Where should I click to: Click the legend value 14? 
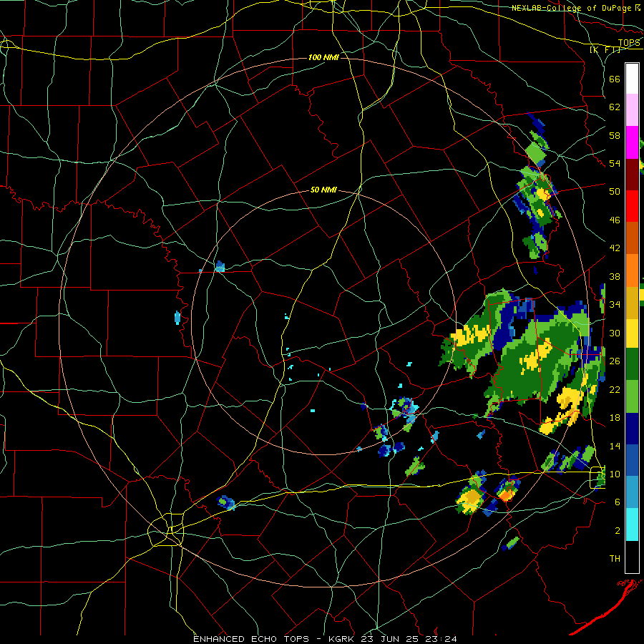coord(615,446)
